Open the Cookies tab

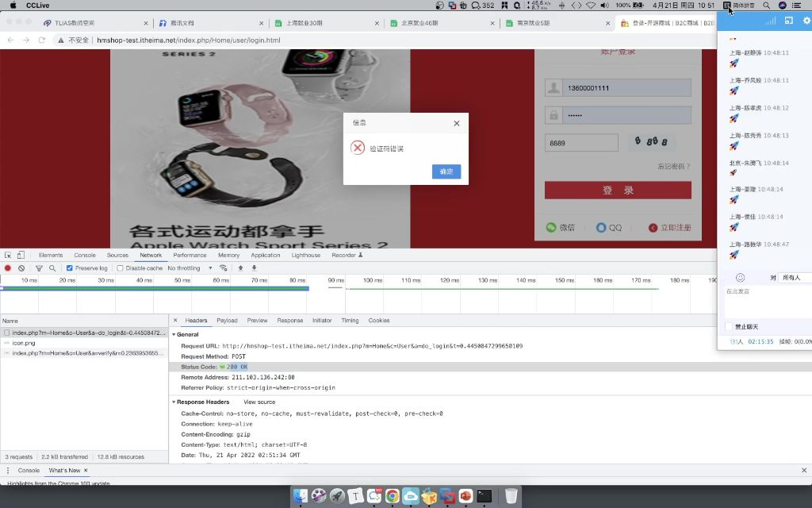point(379,321)
